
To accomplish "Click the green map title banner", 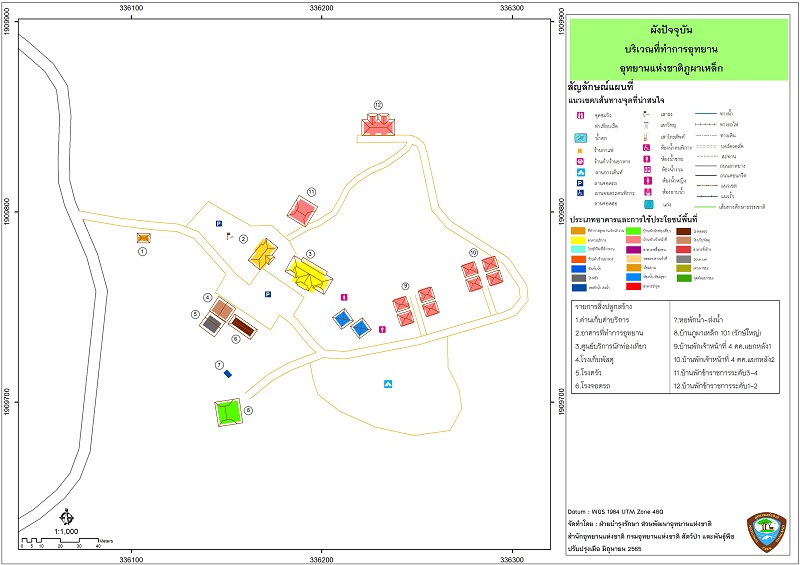I will pyautogui.click(x=679, y=49).
